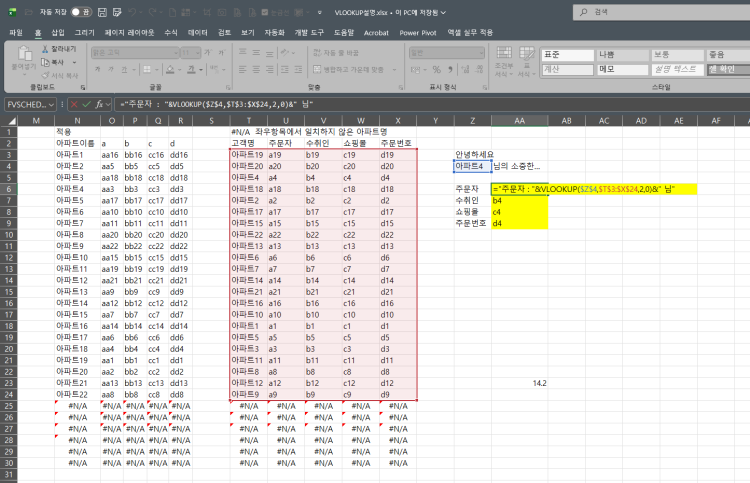
Task: Toggle the 자동 저장 AutoSave switch
Action: click(80, 11)
